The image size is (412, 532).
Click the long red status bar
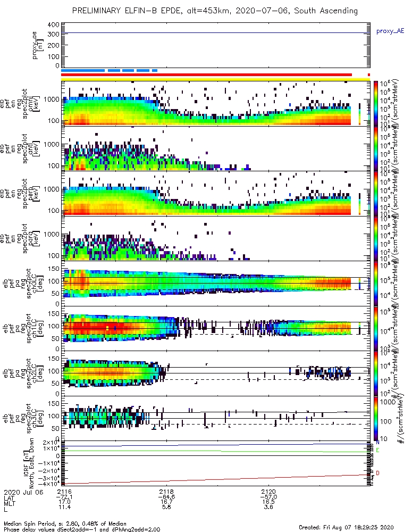pos(206,74)
